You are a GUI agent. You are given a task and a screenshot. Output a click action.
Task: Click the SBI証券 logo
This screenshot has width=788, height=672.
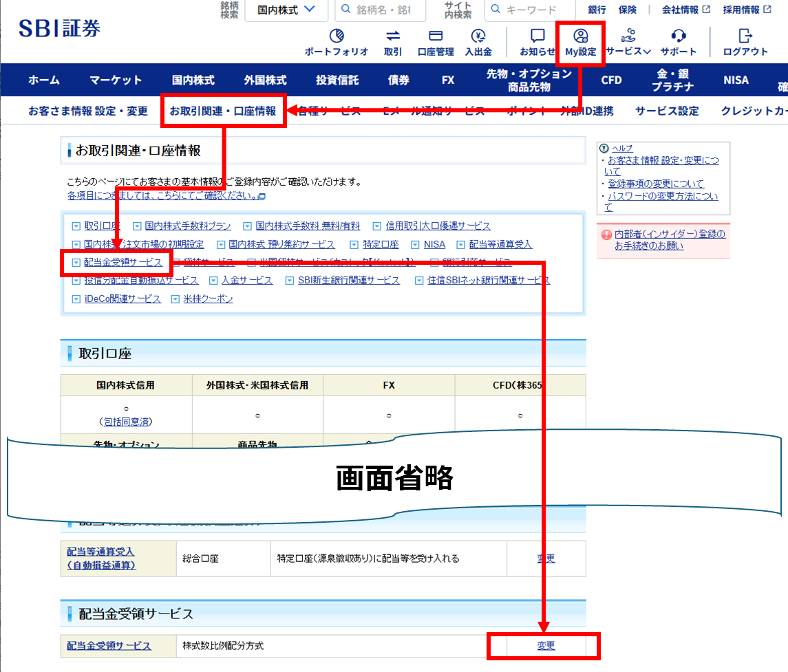click(59, 29)
